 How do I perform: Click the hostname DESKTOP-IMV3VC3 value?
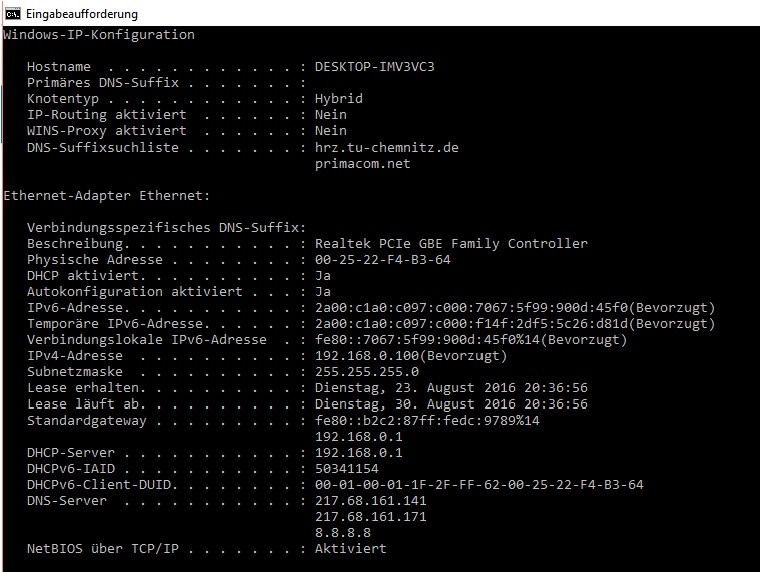[375, 66]
